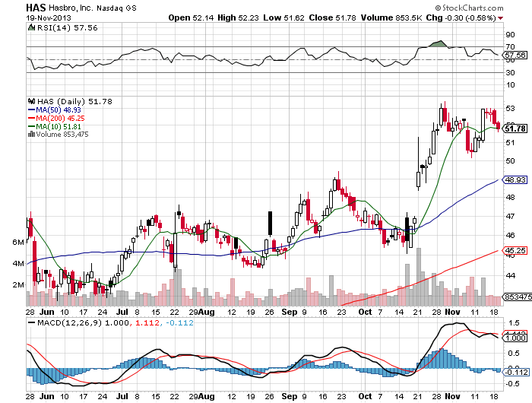Click the 44 price axis label
The height and width of the screenshot is (403, 532).
click(510, 275)
